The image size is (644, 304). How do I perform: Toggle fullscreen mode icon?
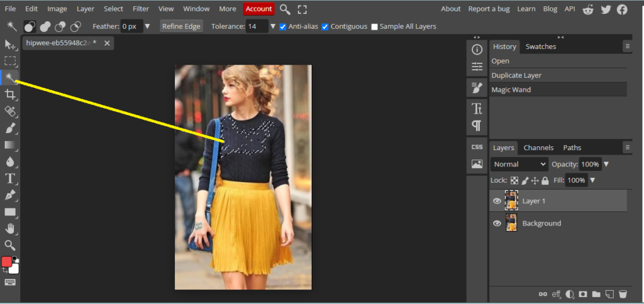(x=302, y=9)
